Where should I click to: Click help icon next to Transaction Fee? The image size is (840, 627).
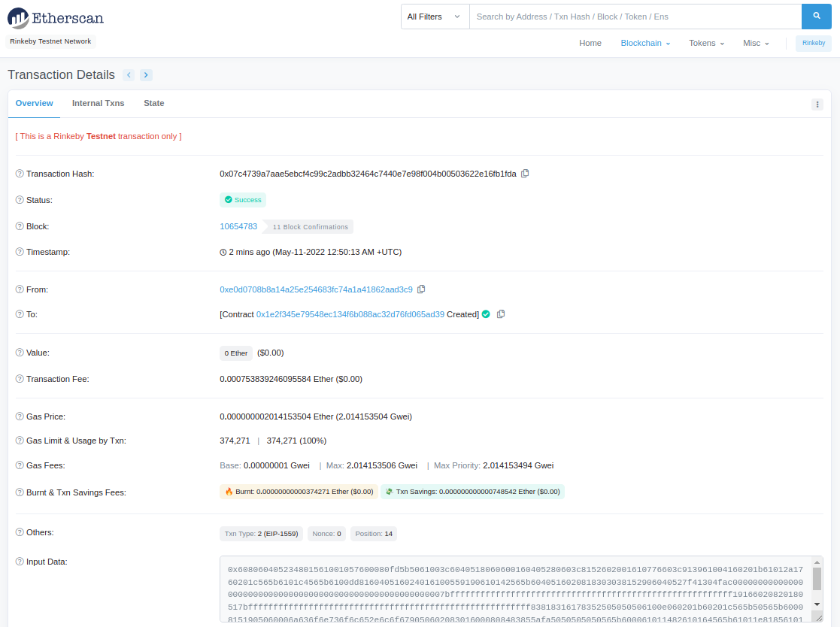[x=20, y=379]
